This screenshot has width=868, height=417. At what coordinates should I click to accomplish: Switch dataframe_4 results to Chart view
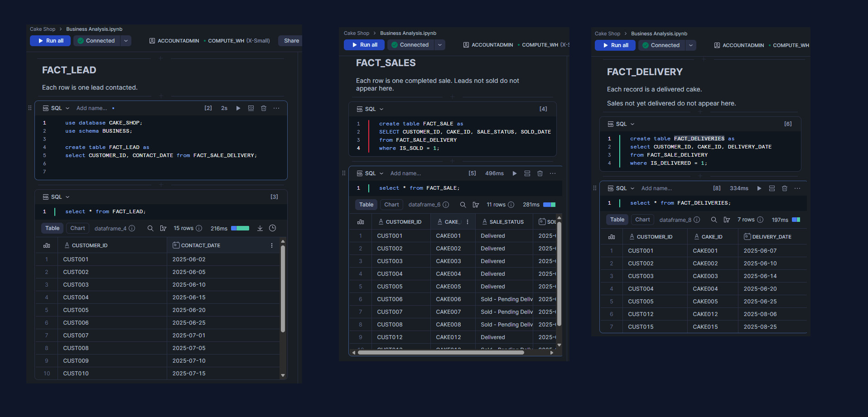click(x=77, y=228)
